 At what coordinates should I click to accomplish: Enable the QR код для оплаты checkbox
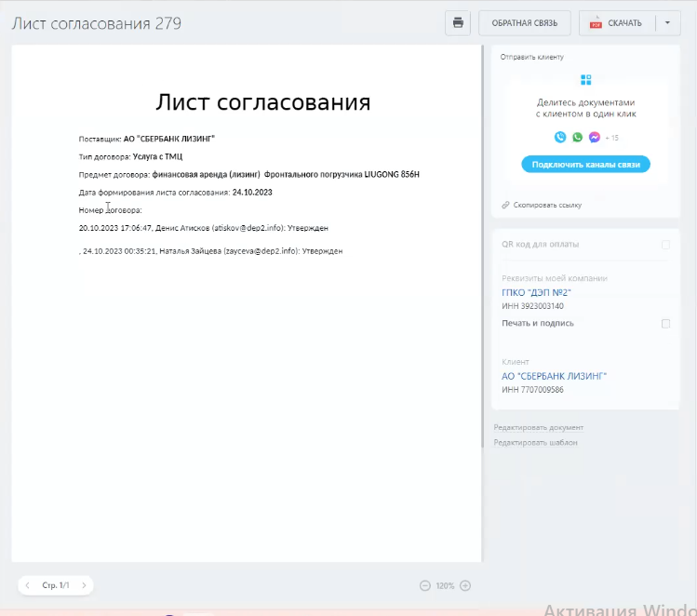(666, 245)
